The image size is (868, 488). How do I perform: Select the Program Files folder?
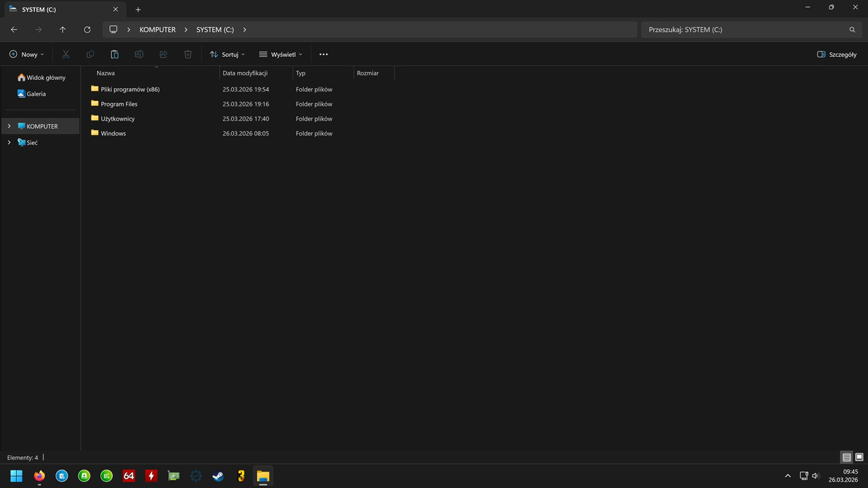click(119, 104)
